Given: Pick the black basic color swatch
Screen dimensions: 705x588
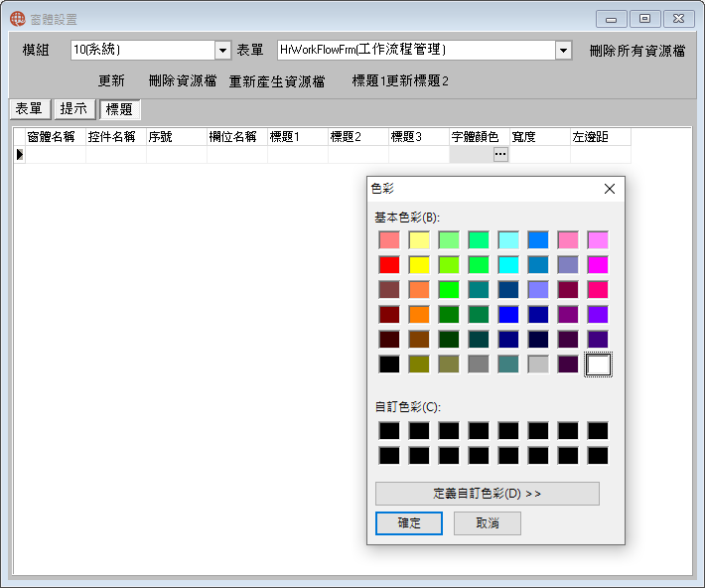Looking at the screenshot, I should pos(389,365).
